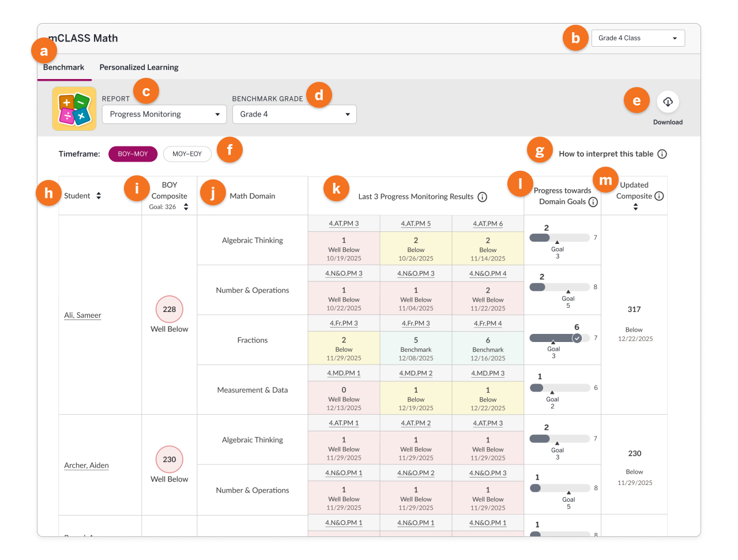The height and width of the screenshot is (560, 738).
Task: Click Aiden Archer's Updated Composite 230 value
Action: [x=634, y=454]
